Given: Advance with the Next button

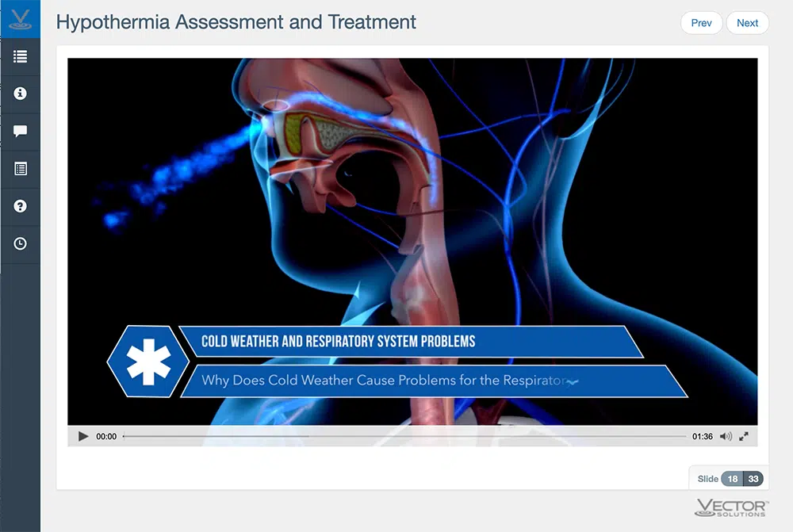Looking at the screenshot, I should (x=747, y=23).
